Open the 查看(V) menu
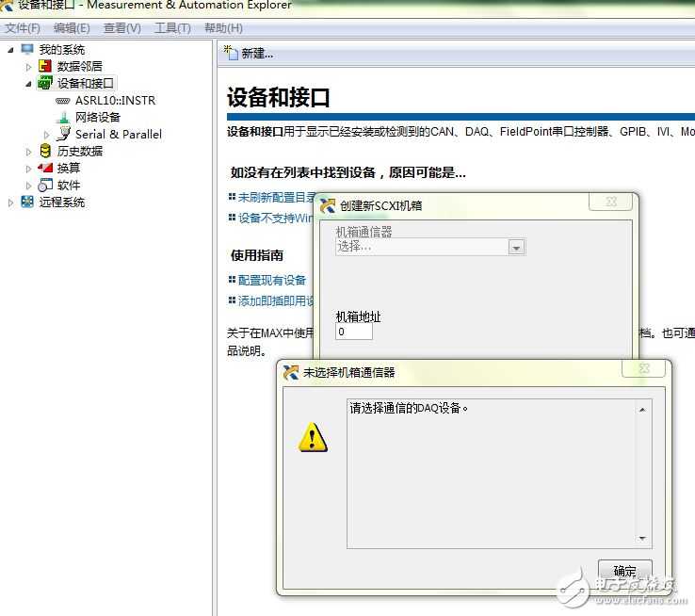The height and width of the screenshot is (616, 695). coord(121,28)
